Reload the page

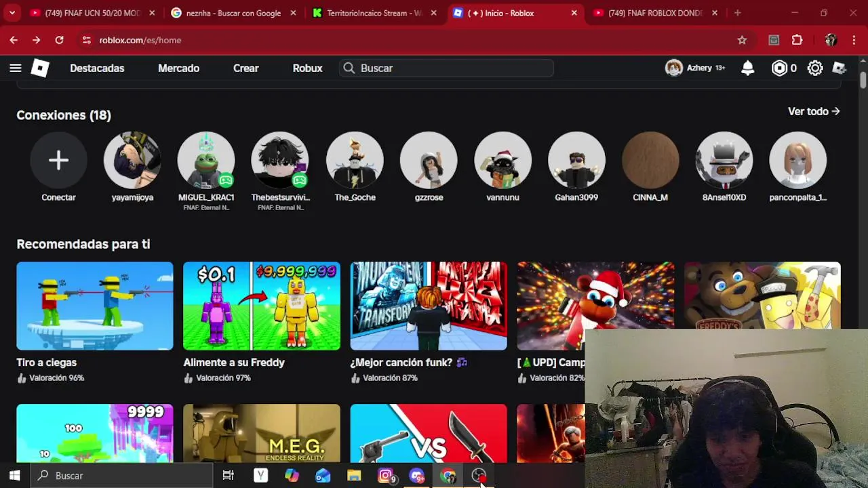[59, 40]
